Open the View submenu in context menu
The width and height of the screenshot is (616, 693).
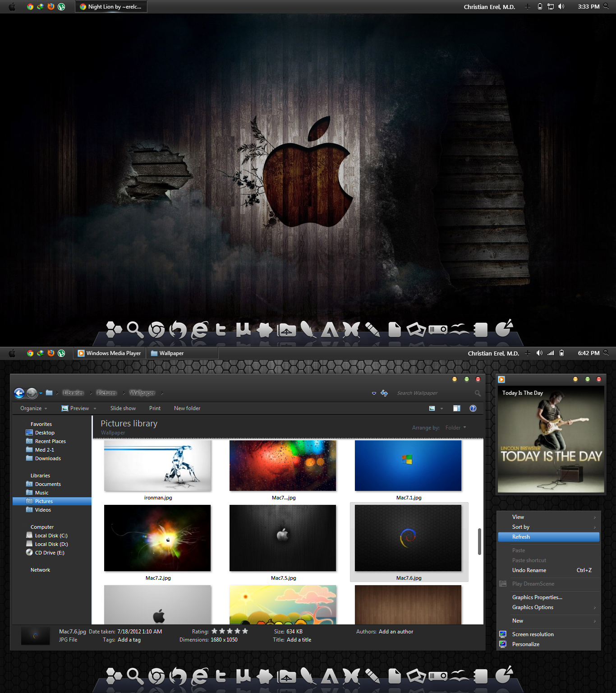click(x=549, y=517)
